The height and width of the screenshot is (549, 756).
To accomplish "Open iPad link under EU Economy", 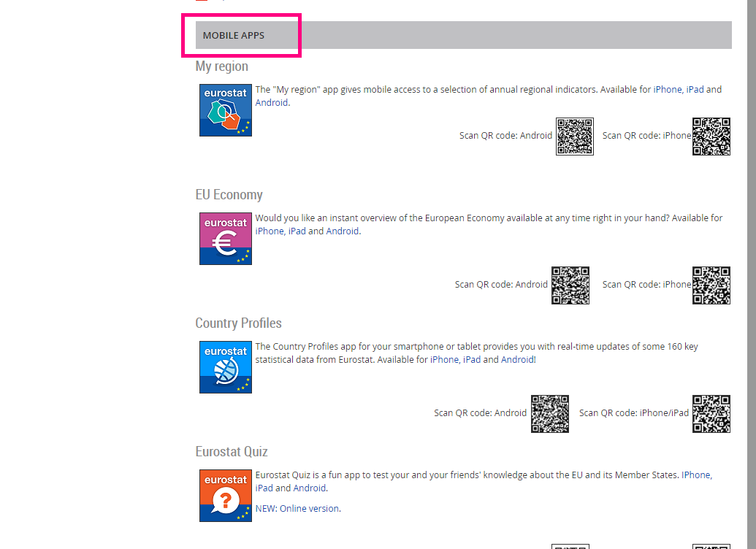I will (x=297, y=231).
